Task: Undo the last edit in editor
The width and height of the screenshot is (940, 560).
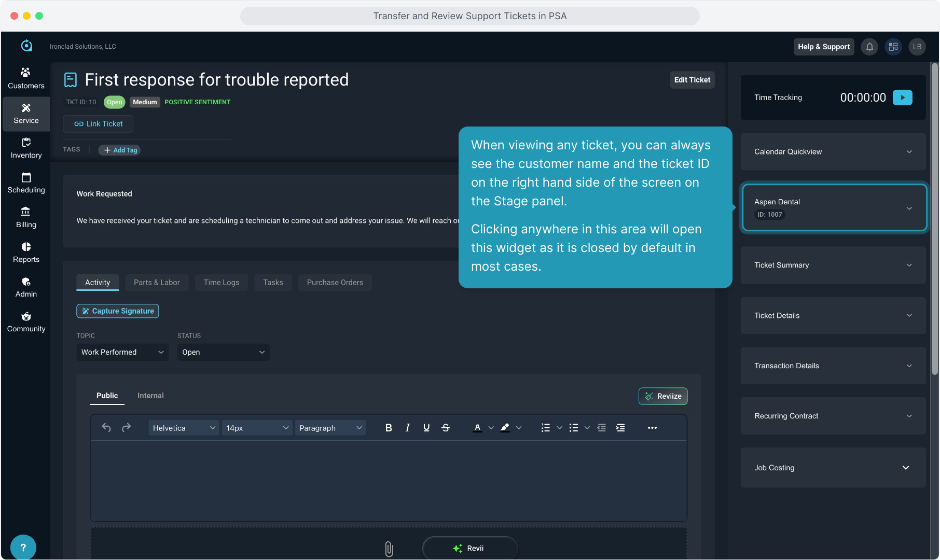Action: (x=106, y=428)
